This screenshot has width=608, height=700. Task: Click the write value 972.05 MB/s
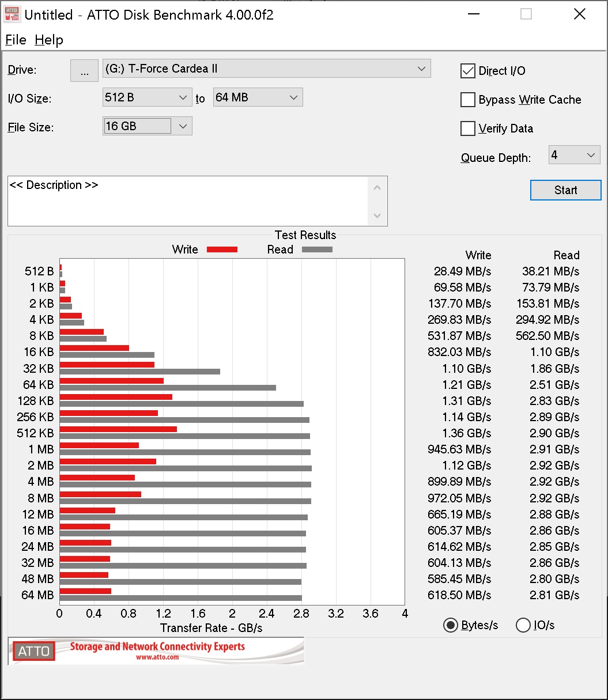pos(459,498)
